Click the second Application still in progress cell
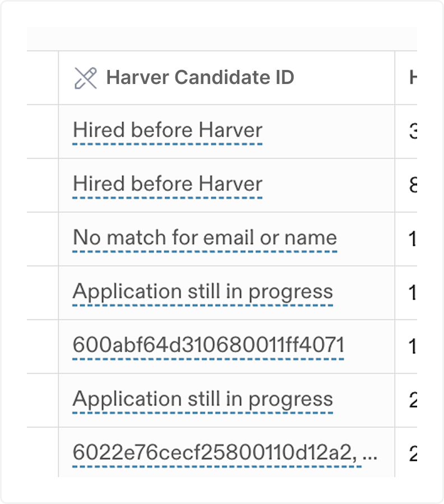Screen dimensions: 444x504 202,400
